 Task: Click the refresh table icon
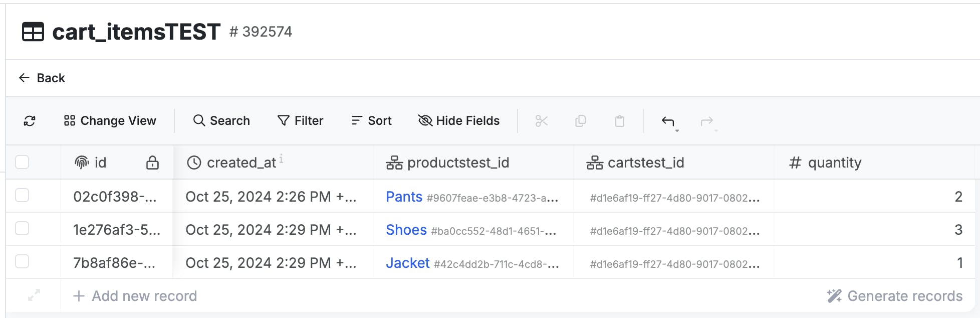[x=30, y=121]
